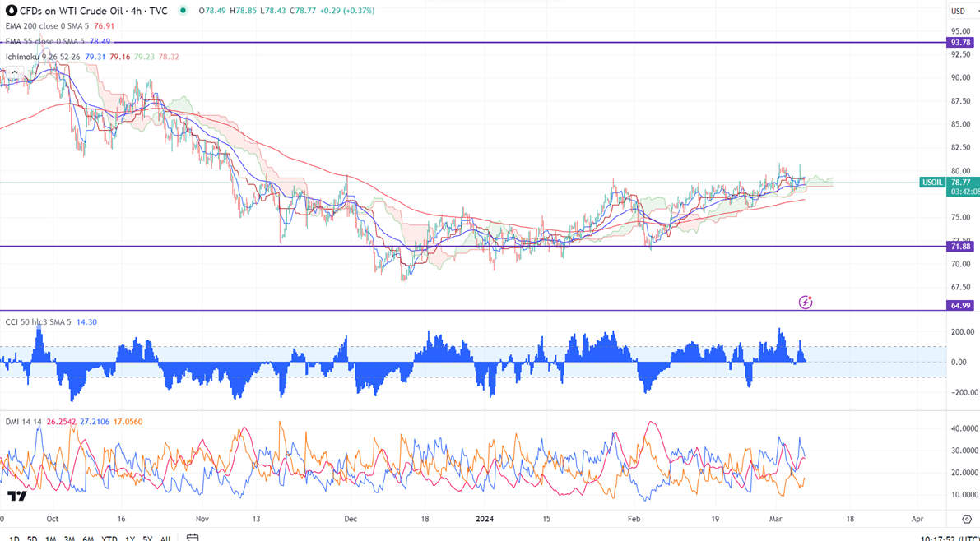The width and height of the screenshot is (980, 541).
Task: Open the purple lightning event marker icon
Action: pos(806,303)
